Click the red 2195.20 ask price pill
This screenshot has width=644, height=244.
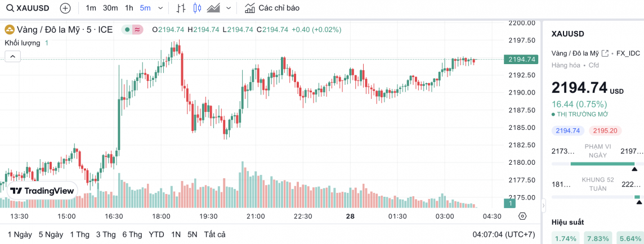(605, 130)
